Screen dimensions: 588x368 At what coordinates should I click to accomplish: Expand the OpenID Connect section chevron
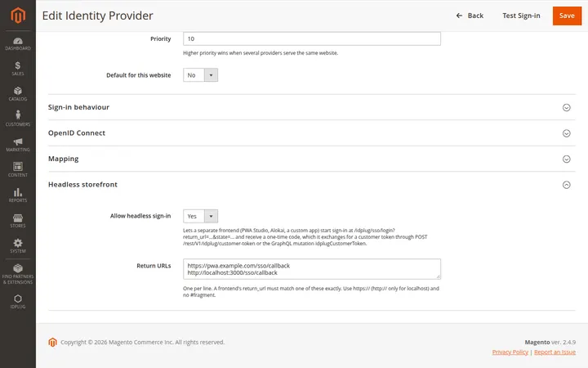point(566,133)
